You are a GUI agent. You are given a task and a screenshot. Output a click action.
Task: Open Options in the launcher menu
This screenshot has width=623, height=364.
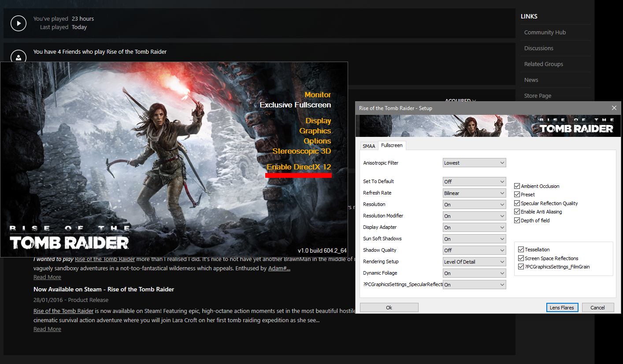pyautogui.click(x=317, y=141)
